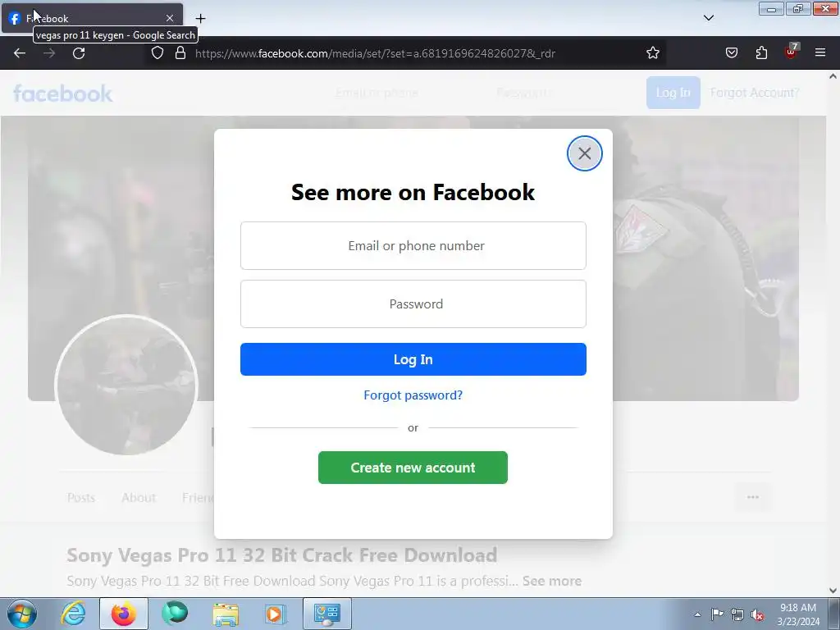
Task: Click the uBlock Origin extension icon
Action: 791,52
